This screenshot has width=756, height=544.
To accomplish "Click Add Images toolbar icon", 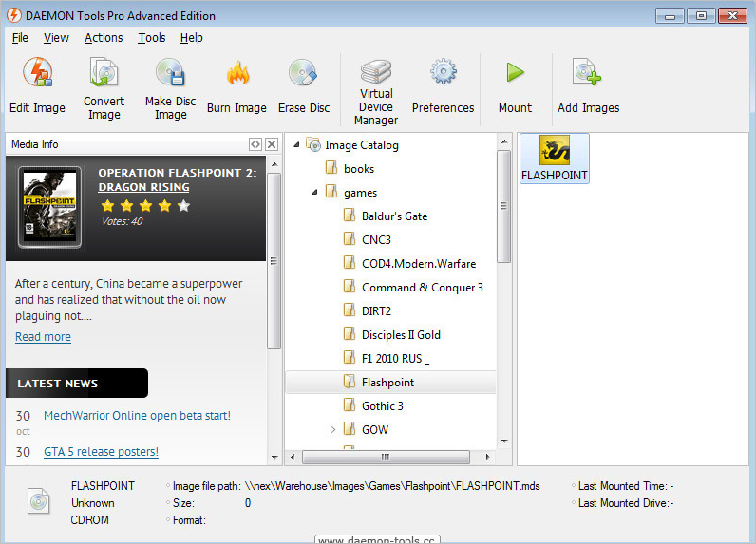I will click(x=587, y=72).
